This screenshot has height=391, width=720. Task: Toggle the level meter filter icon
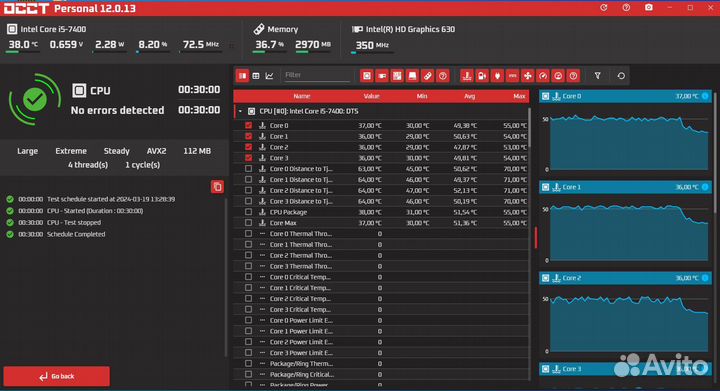coord(558,76)
